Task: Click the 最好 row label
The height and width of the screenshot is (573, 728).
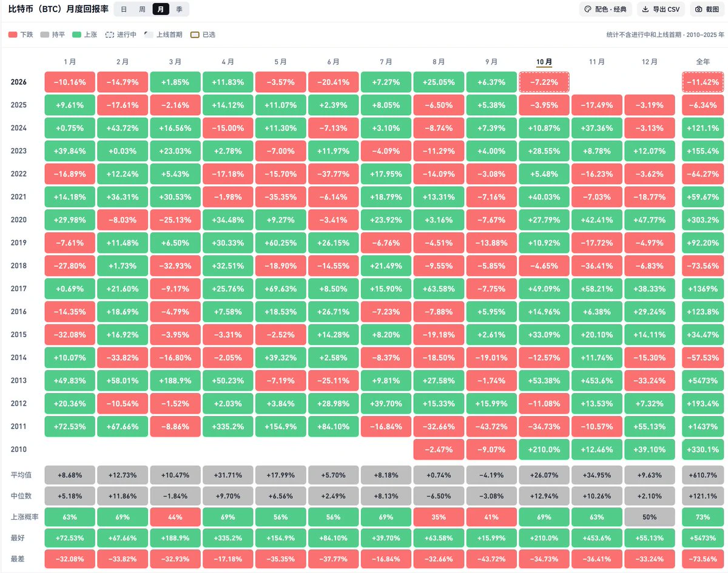Action: [18, 538]
